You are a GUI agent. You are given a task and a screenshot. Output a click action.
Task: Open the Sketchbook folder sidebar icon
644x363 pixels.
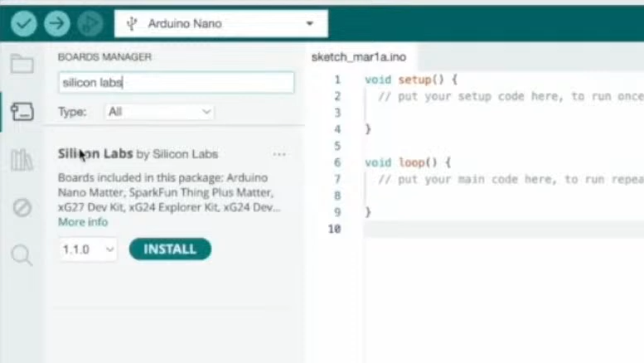tap(22, 64)
